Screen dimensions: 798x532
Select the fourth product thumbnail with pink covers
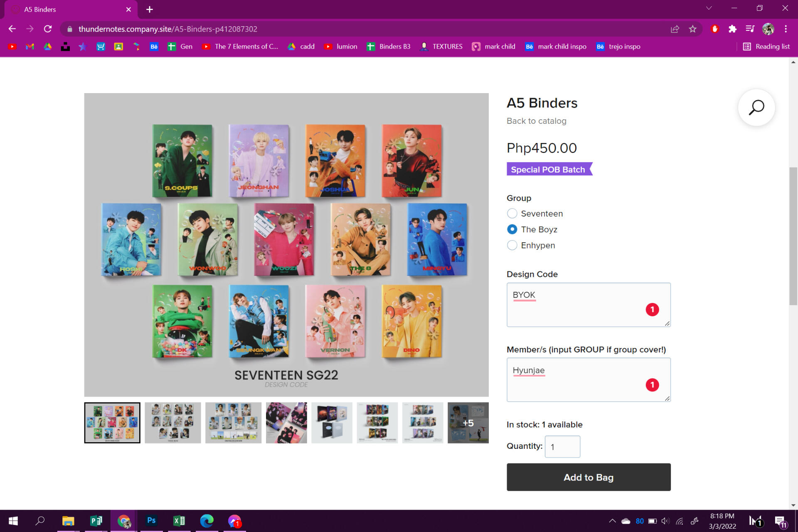click(x=286, y=423)
